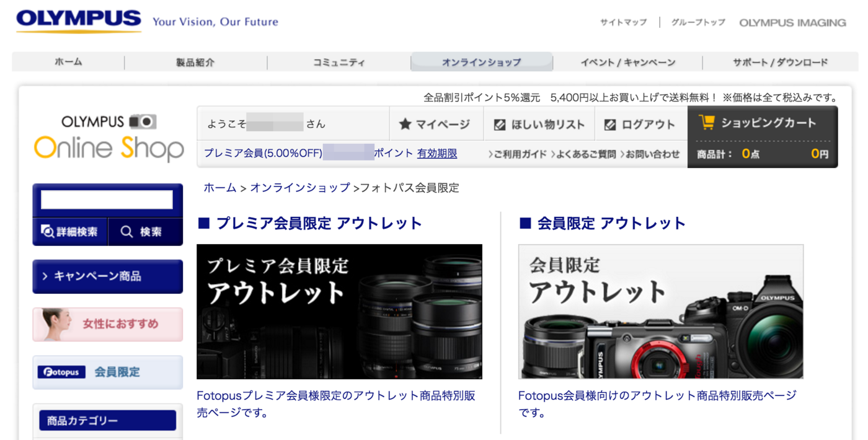Screen dimensions: 868x440
Task: Open the グループトップ link
Action: tap(697, 22)
